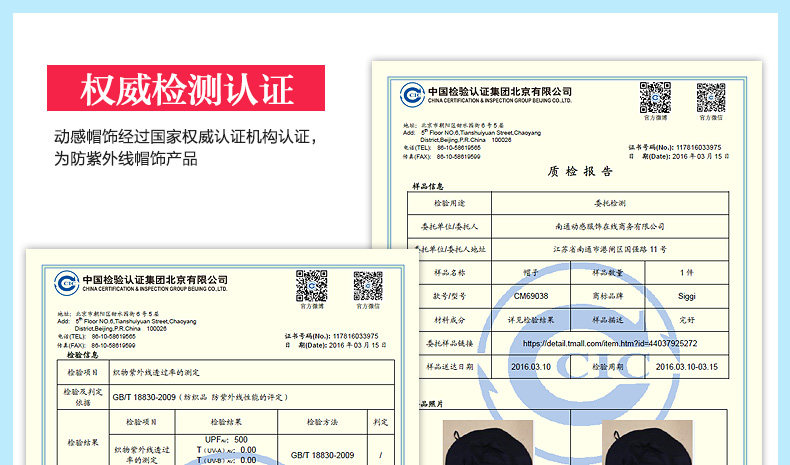The width and height of the screenshot is (790, 465).
Task: Click the 商标品牌 label cell
Action: (x=608, y=296)
